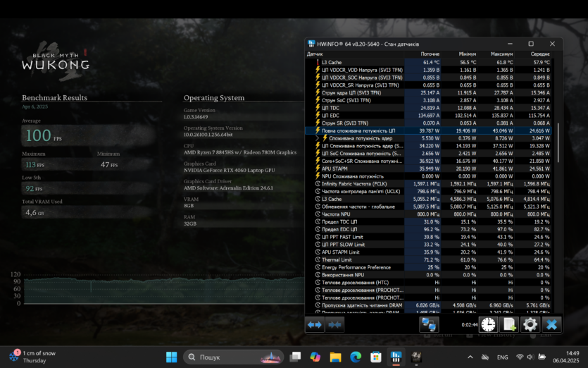Image resolution: width=588 pixels, height=368 pixels.
Task: Open Wi-Fi network tray icon
Action: click(520, 357)
